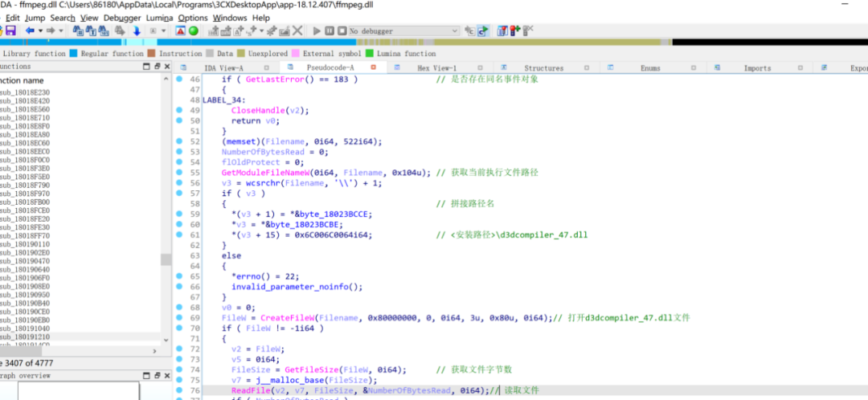Click the Functions list vertical scrollbar thumb
This screenshot has width=868, height=400.
coord(166,259)
